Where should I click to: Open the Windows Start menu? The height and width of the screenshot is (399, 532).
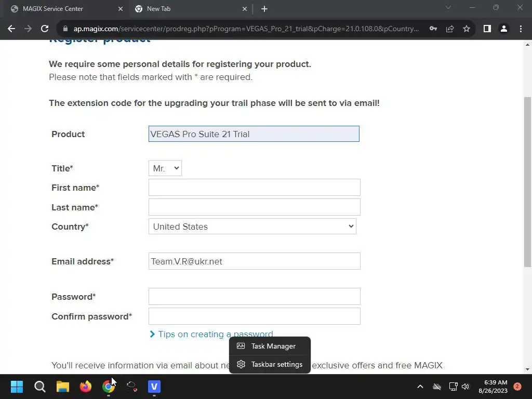click(17, 387)
